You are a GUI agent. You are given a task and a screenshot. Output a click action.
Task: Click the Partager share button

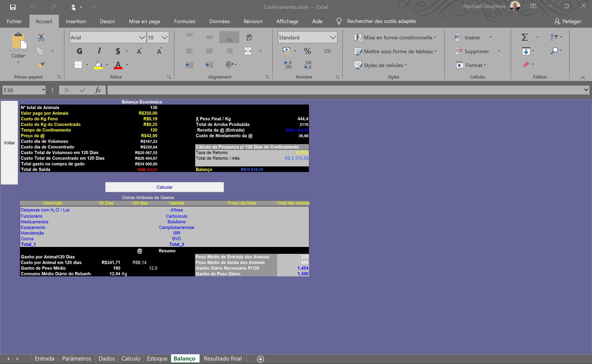(x=568, y=21)
